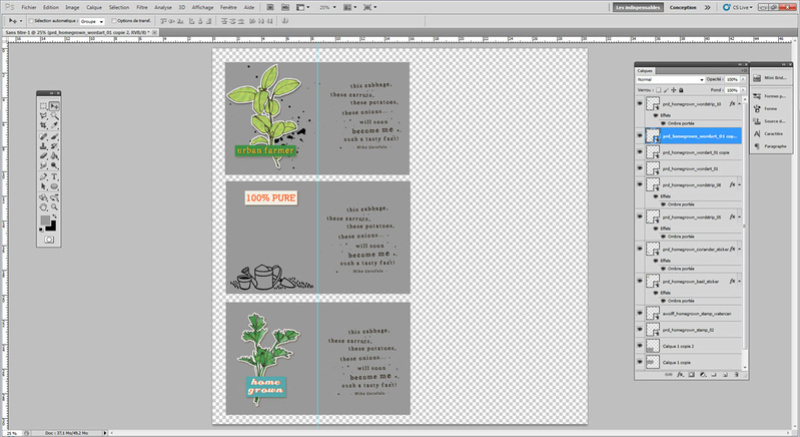Select the Paint Bucket tool

pyautogui.click(x=54, y=156)
